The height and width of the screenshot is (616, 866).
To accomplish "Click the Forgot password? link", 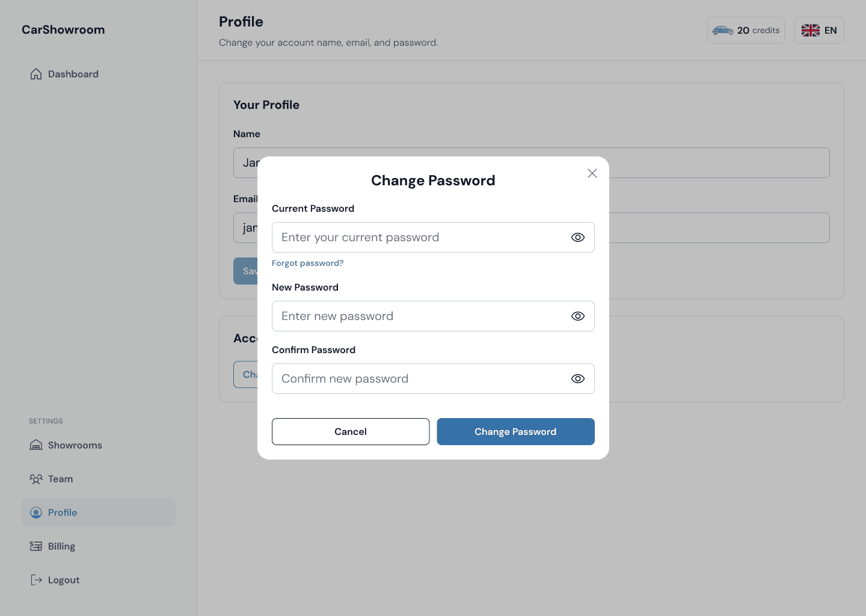I will (307, 263).
